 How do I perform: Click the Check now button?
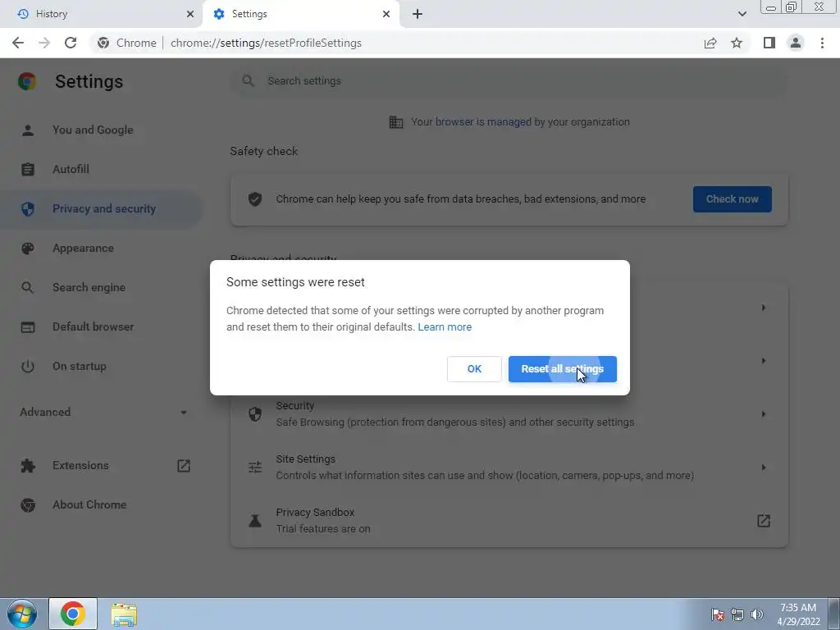(733, 199)
